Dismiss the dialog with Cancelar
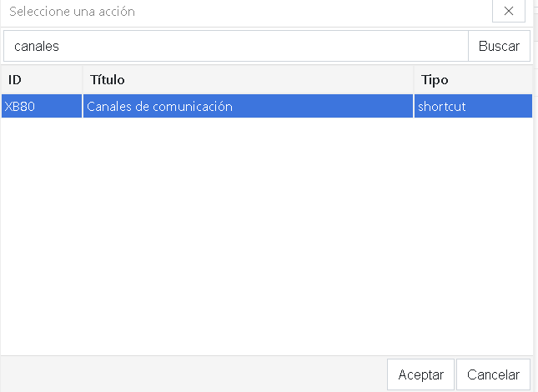This screenshot has width=538, height=392. click(x=494, y=374)
